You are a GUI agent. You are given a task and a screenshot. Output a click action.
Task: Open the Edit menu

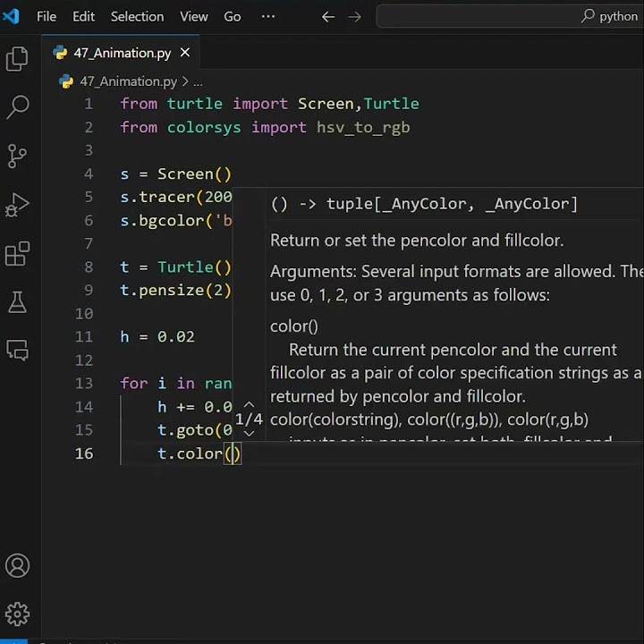point(83,16)
